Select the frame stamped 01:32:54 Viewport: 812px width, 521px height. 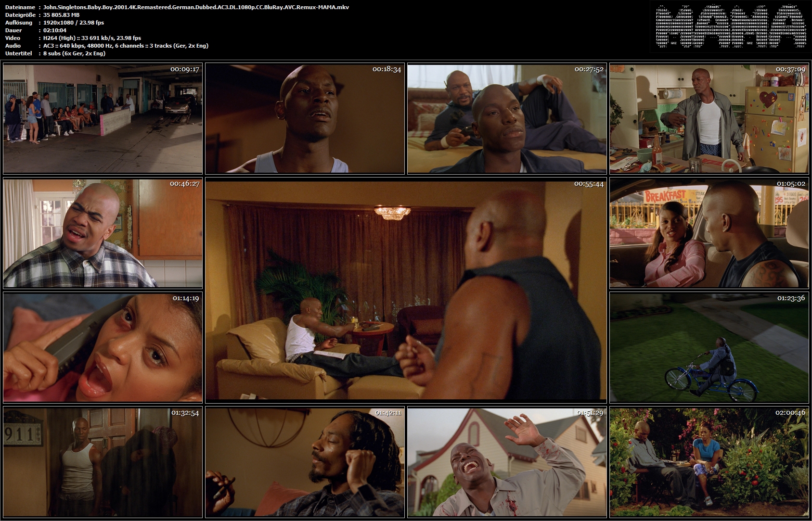pyautogui.click(x=103, y=462)
